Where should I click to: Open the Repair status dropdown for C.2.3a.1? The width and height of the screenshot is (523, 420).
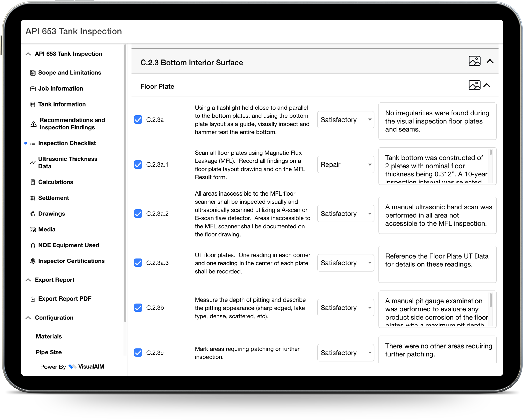[345, 164]
